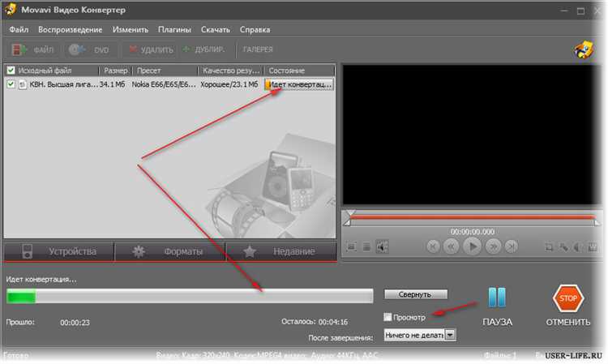Click the first frame-view icon under the preview
The image size is (608, 364).
coord(351,246)
